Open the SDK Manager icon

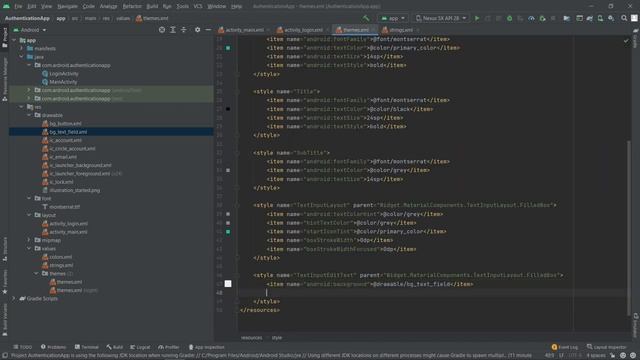611,18
